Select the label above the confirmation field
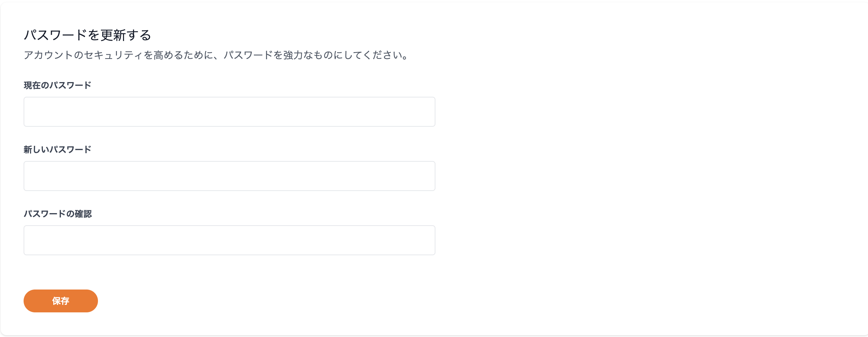This screenshot has height=337, width=868. click(x=58, y=214)
